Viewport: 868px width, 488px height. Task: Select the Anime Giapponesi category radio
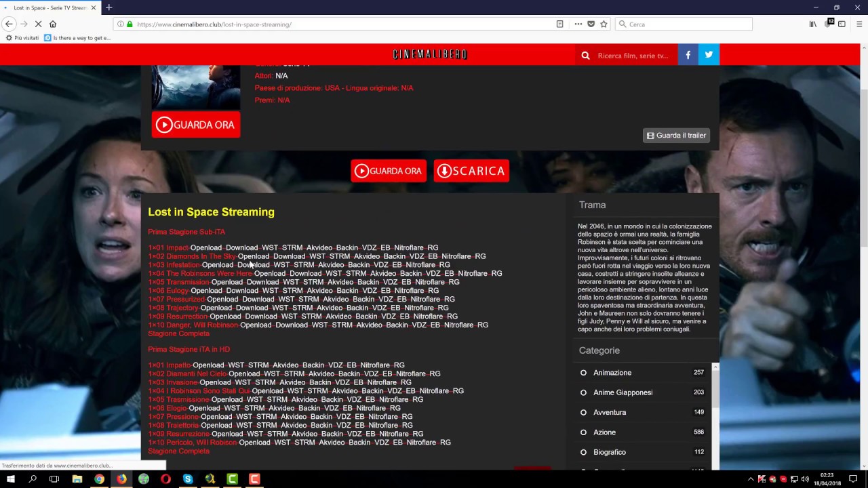pyautogui.click(x=583, y=392)
